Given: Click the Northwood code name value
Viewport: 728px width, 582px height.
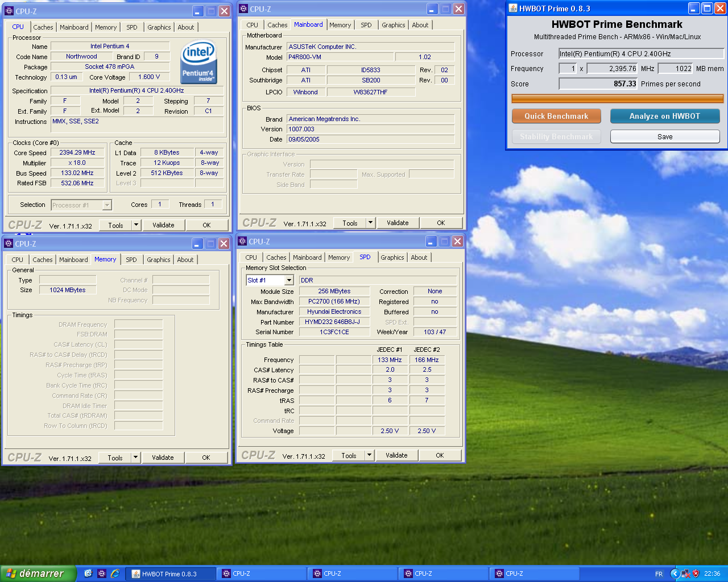Looking at the screenshot, I should coord(81,56).
